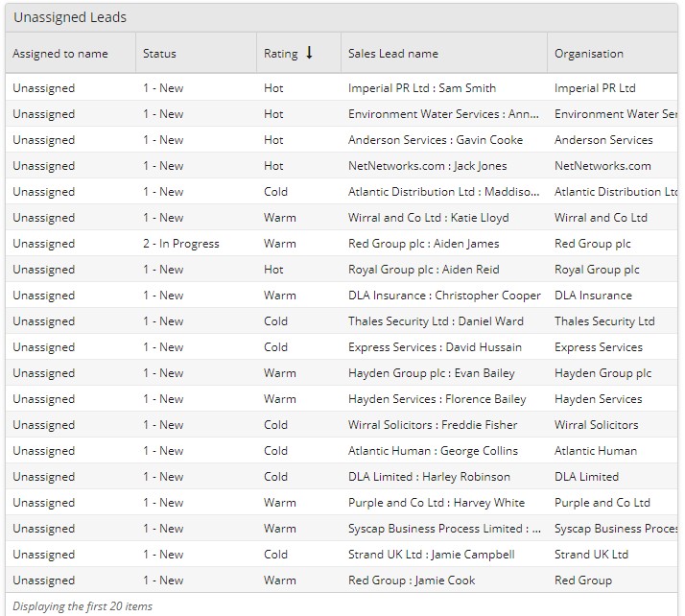Select Royal Group plc : Aiden Reid
Screen dimensions: 685x616
[424, 270]
